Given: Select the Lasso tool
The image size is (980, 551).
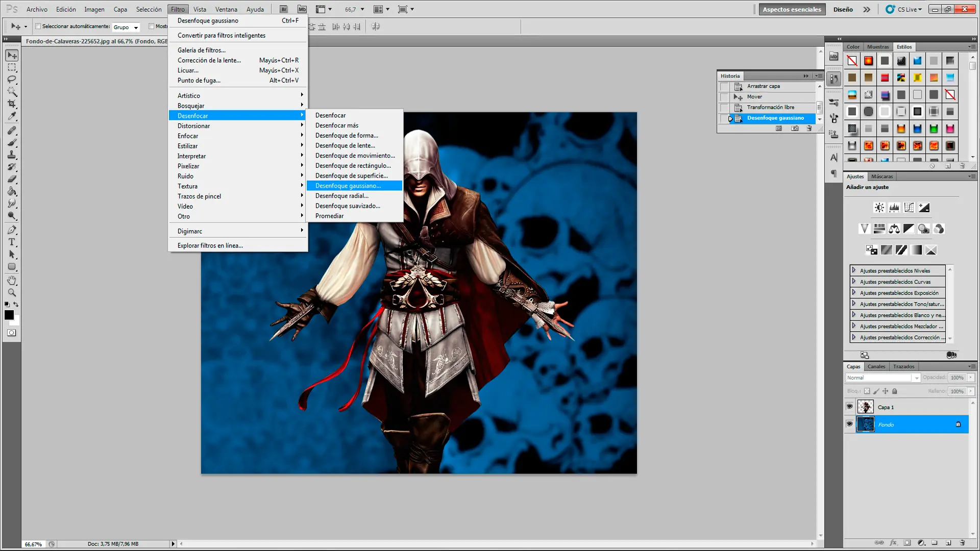Looking at the screenshot, I should (12, 80).
